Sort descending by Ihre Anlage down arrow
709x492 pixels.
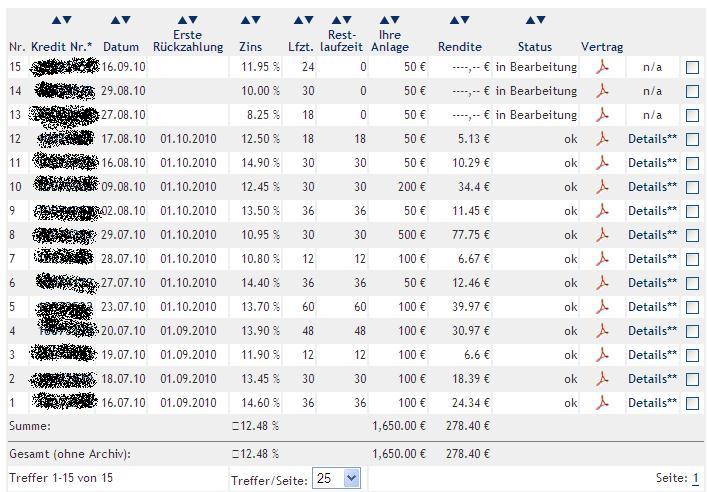coord(397,20)
